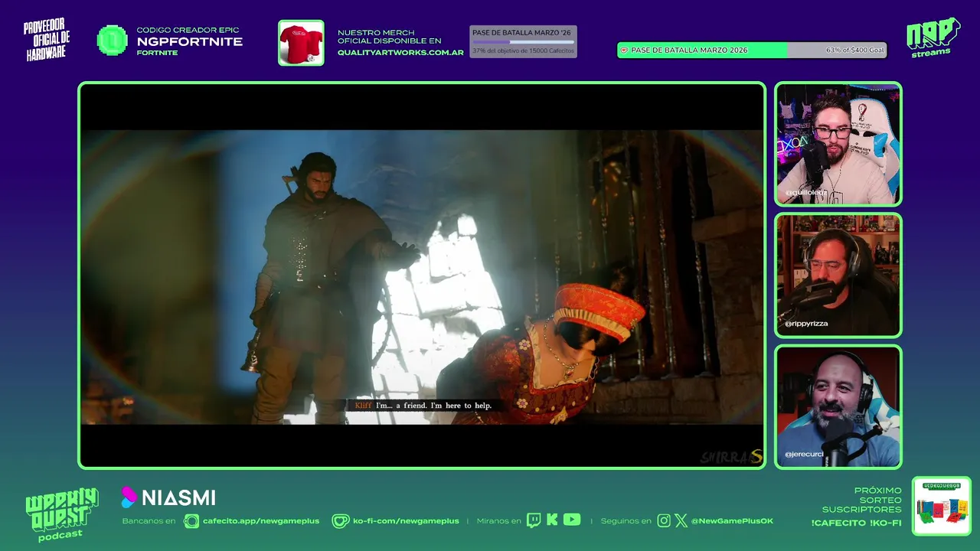Select the @rippyrizza webcam feed
This screenshot has width=980, height=551.
838,275
